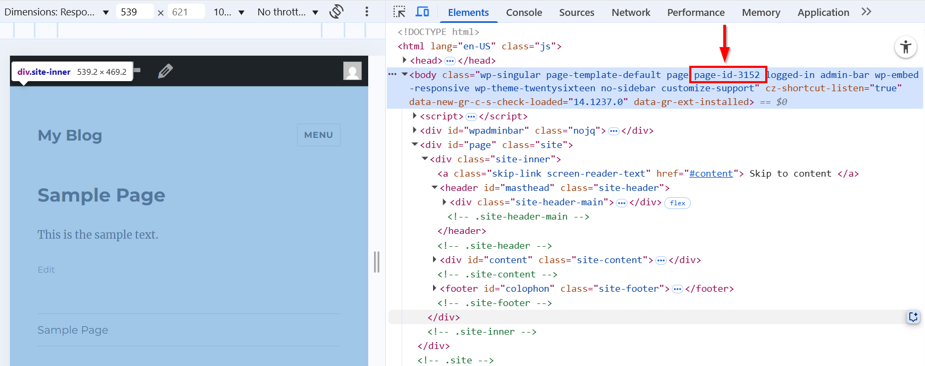Viewport: 925px width, 366px height.
Task: Expand the site-header-main div node
Action: click(x=445, y=202)
